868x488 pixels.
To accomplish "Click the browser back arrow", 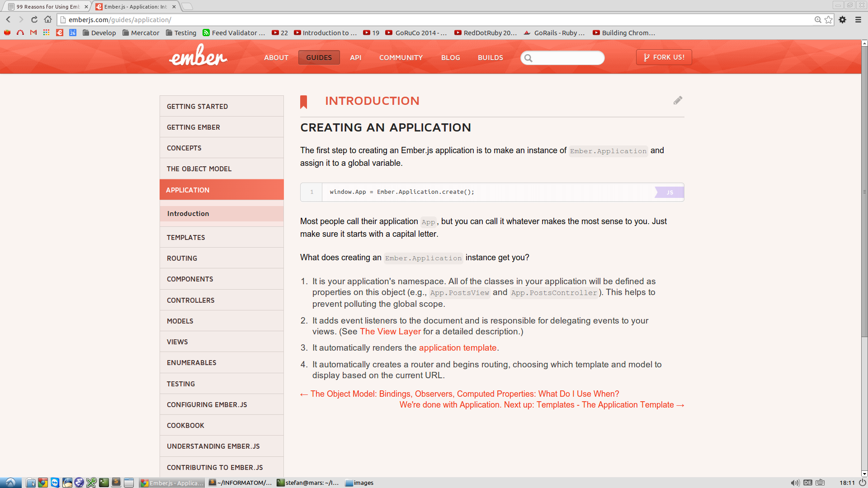I will coord(8,19).
